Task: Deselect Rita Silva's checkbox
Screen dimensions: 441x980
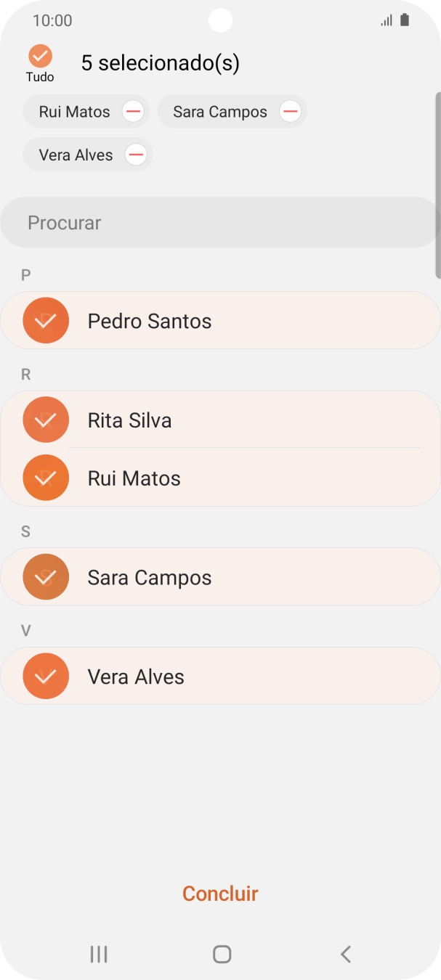Action: point(45,420)
